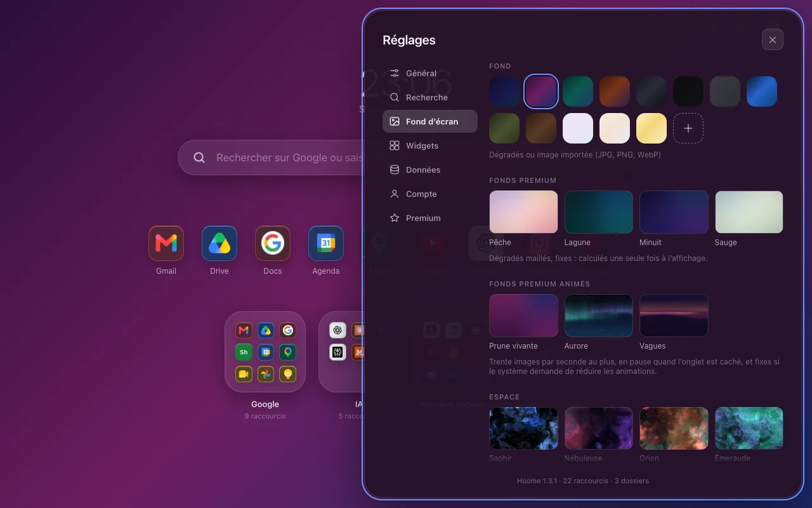
Task: Go to the Widgets settings section
Action: pos(430,145)
